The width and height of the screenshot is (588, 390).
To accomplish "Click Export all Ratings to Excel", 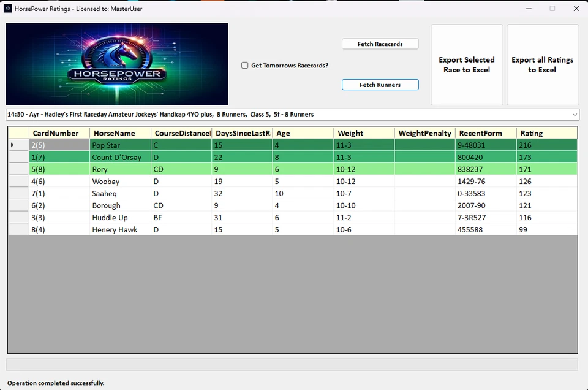I will (542, 64).
